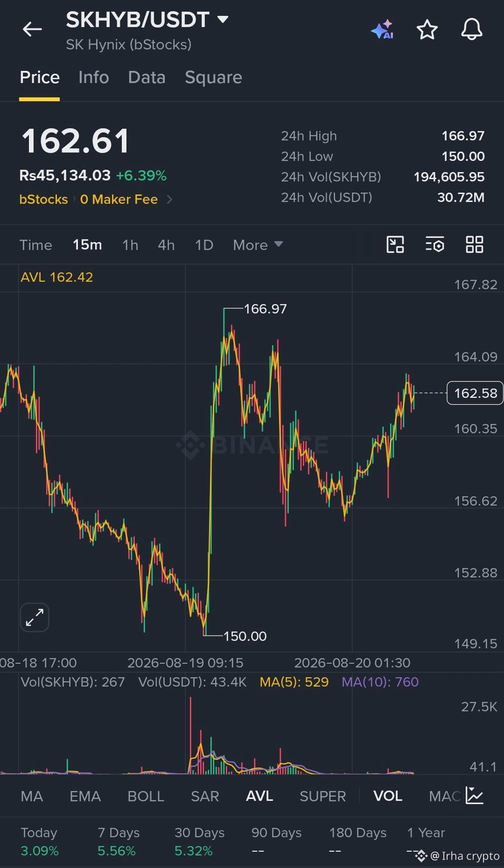Toggle the MA indicator
The width and height of the screenshot is (504, 868).
(x=32, y=796)
